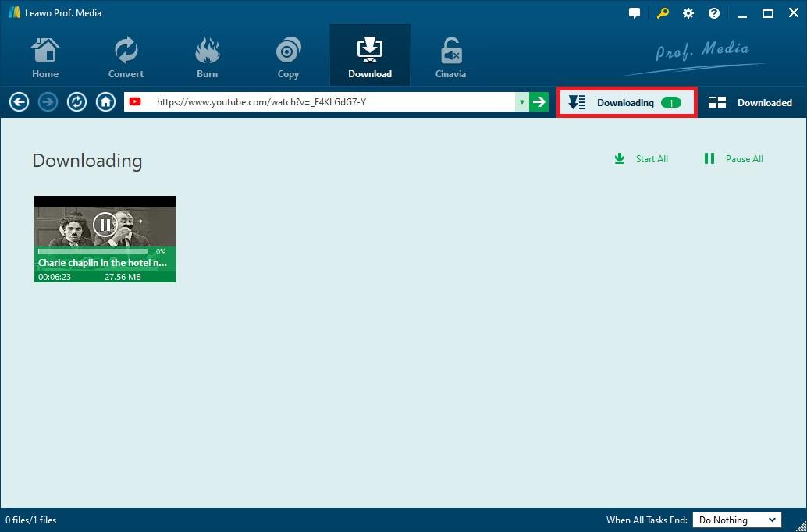Image resolution: width=807 pixels, height=532 pixels.
Task: Open the Cinavia removal module
Action: pos(450,58)
